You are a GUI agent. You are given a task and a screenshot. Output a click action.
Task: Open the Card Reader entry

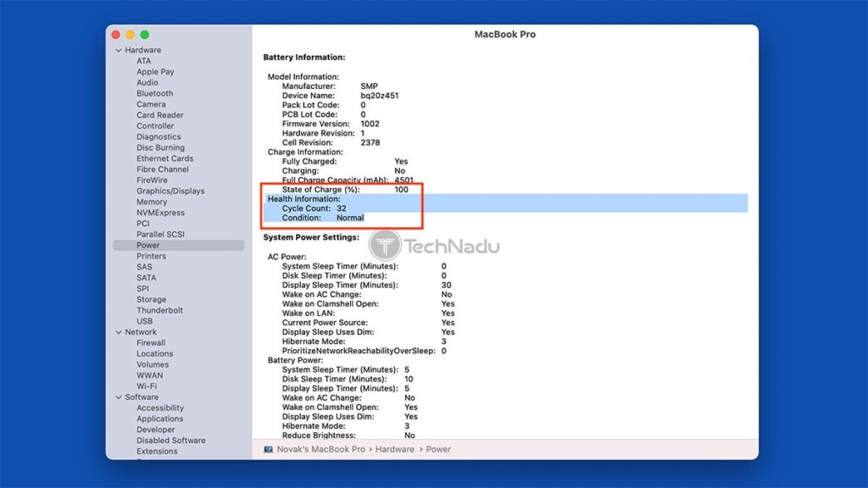coord(160,115)
